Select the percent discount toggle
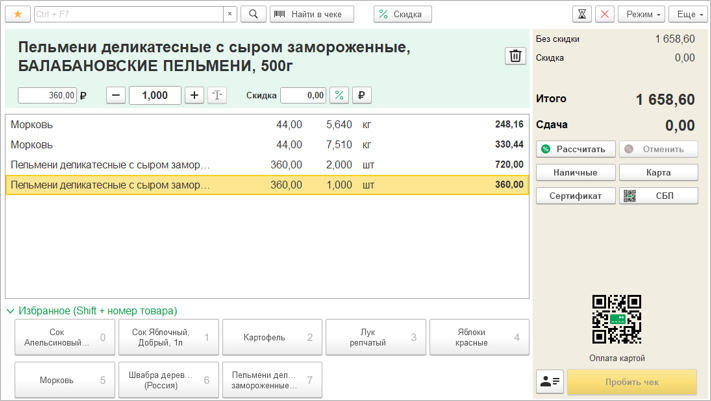 tap(339, 95)
